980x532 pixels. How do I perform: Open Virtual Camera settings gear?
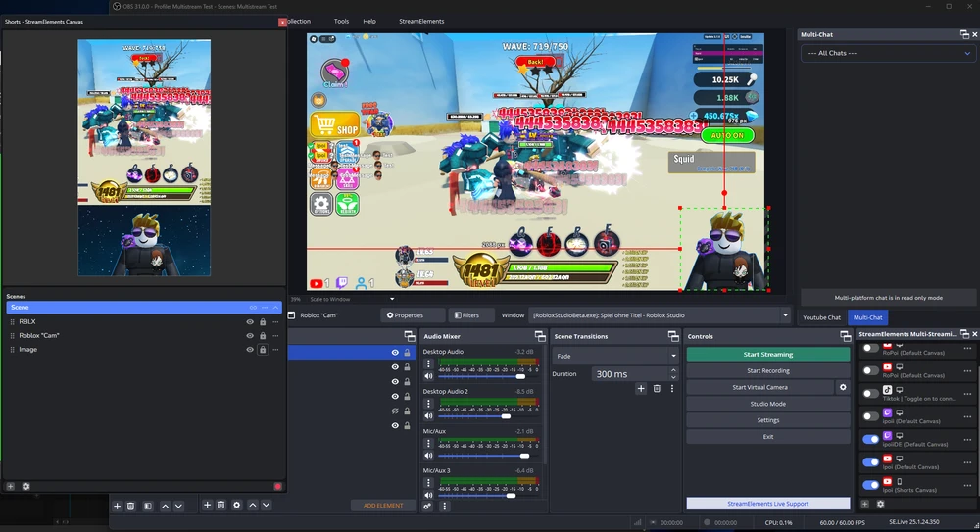pos(843,387)
